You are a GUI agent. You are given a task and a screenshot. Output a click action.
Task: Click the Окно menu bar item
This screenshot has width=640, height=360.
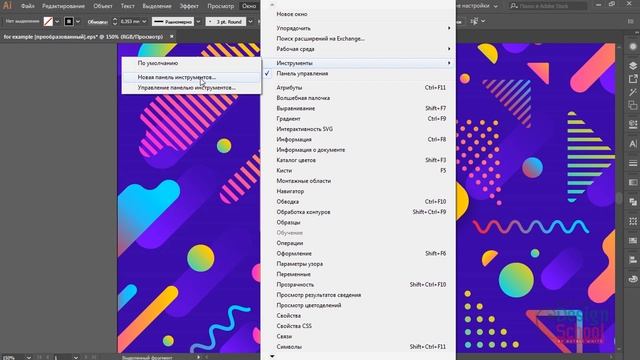pyautogui.click(x=249, y=6)
